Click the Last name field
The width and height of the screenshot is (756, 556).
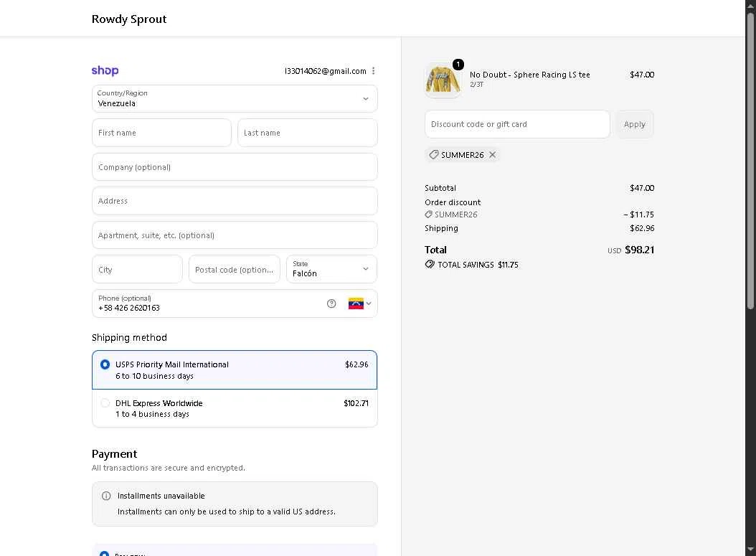point(307,133)
